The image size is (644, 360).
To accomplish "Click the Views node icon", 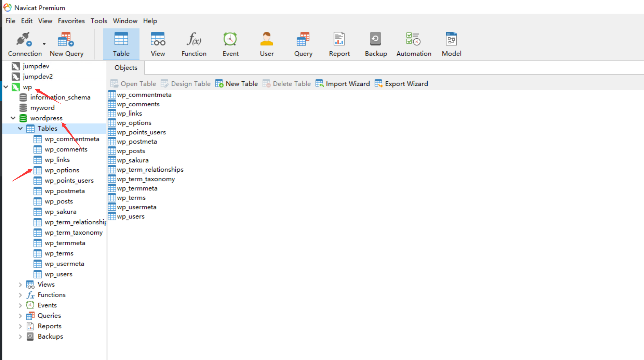I will [x=30, y=285].
